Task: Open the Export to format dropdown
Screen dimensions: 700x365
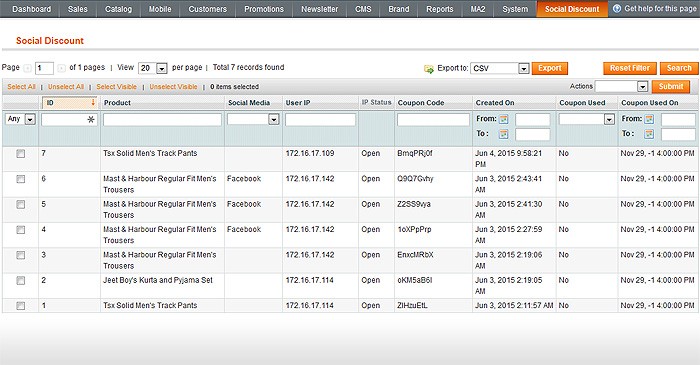Action: (500, 68)
